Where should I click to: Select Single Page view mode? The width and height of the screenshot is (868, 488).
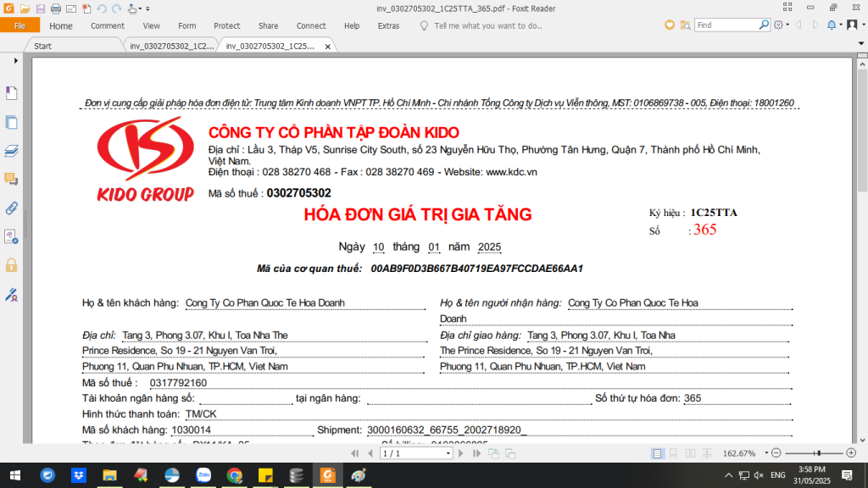pyautogui.click(x=657, y=453)
